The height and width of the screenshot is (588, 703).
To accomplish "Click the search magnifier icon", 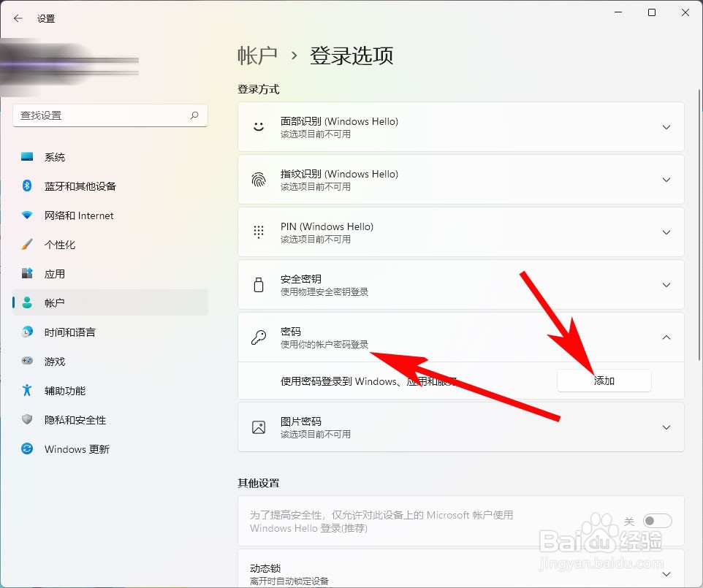I will pos(194,115).
